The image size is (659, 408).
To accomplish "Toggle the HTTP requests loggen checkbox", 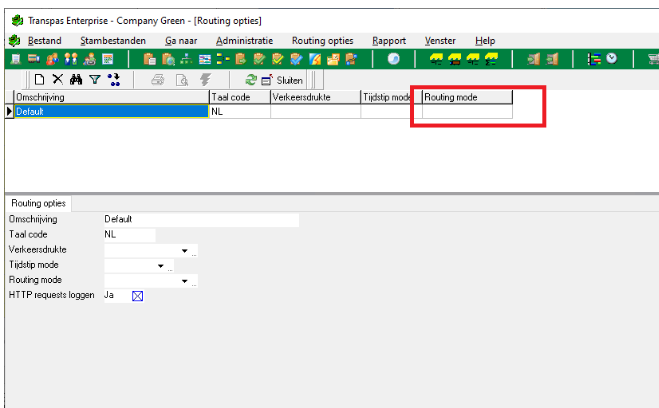I will click(138, 295).
